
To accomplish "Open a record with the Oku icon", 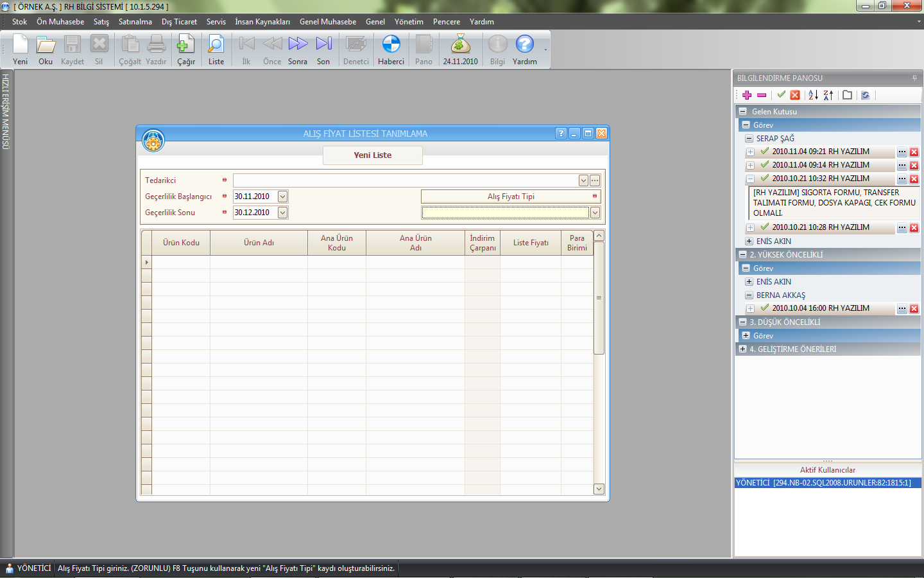I will point(46,45).
